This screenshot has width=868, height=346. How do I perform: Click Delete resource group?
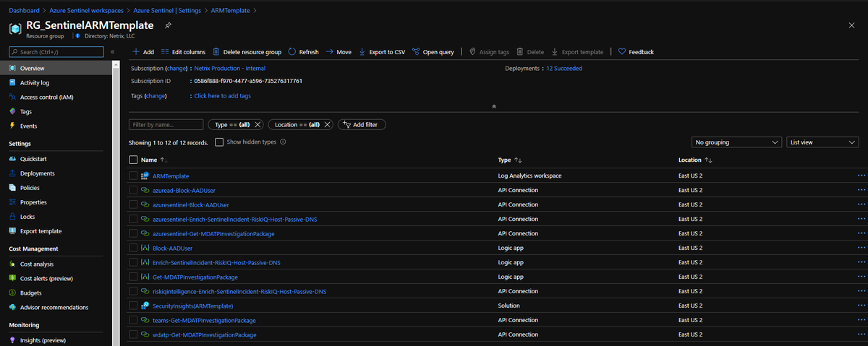(247, 52)
